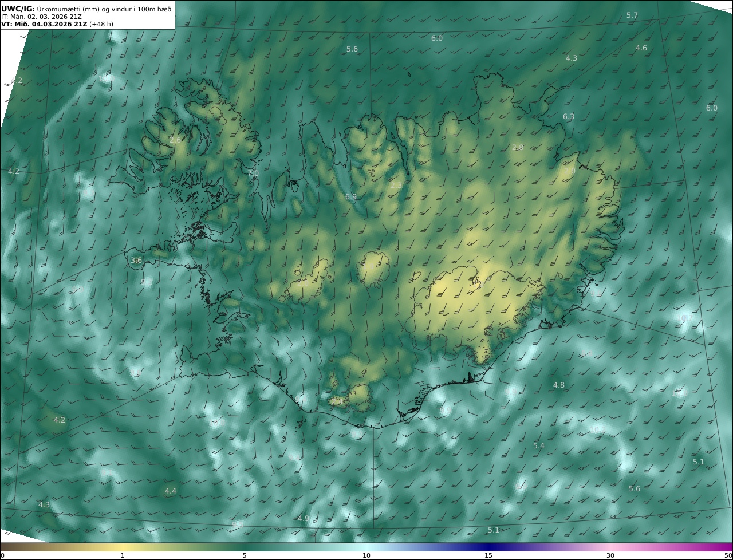Click the 6.9 value on the map
This screenshot has width=733, height=560.
(x=351, y=197)
